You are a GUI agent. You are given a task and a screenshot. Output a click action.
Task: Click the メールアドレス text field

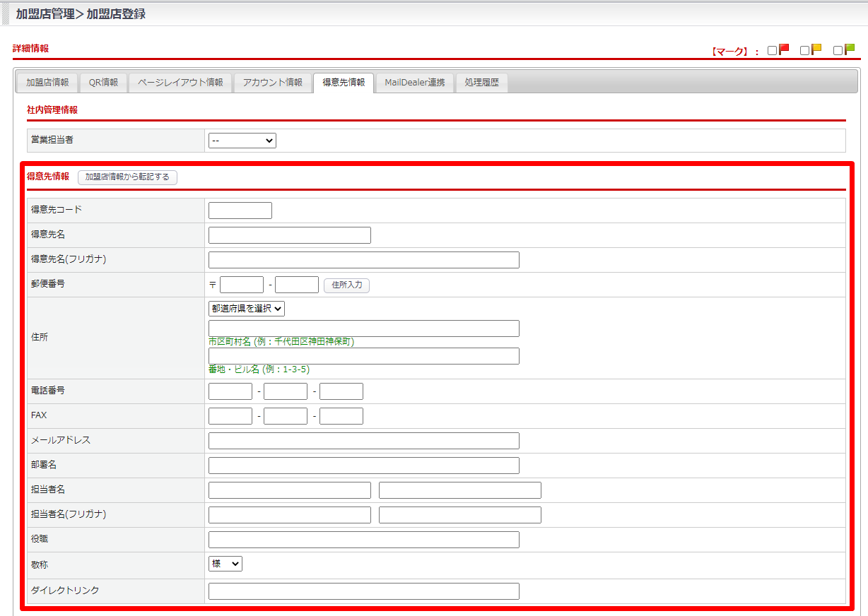[363, 441]
